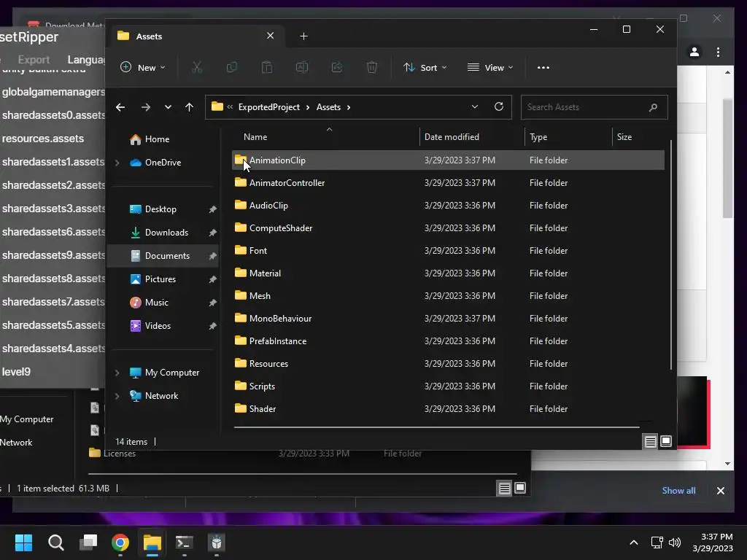Screen dimensions: 747x560
Task: Go up one folder level with the Up arrow
Action: [189, 107]
